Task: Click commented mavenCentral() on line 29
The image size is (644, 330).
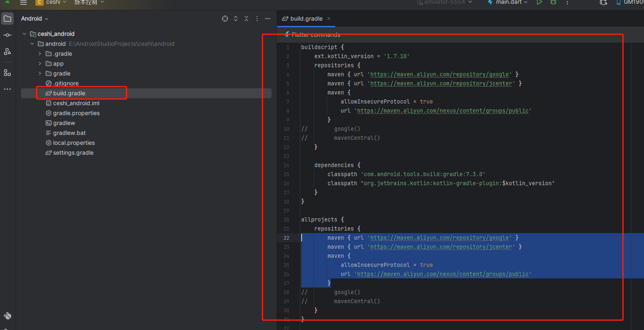Action: pyautogui.click(x=357, y=301)
